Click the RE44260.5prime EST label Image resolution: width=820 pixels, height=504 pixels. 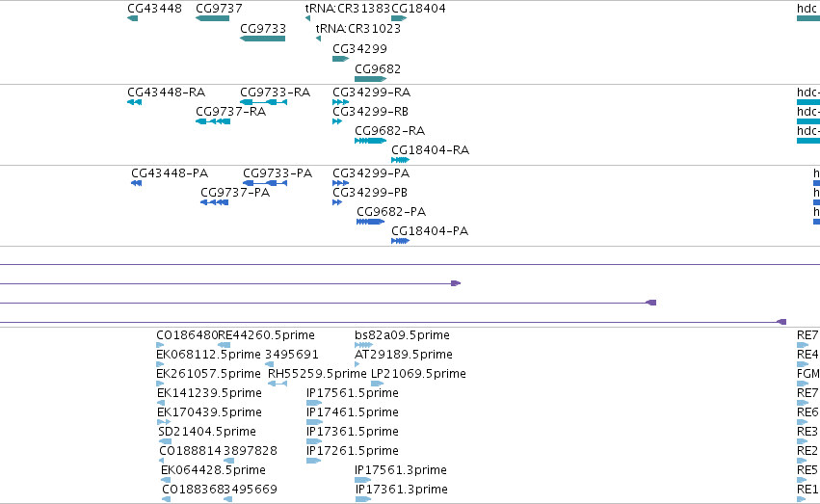click(x=266, y=335)
